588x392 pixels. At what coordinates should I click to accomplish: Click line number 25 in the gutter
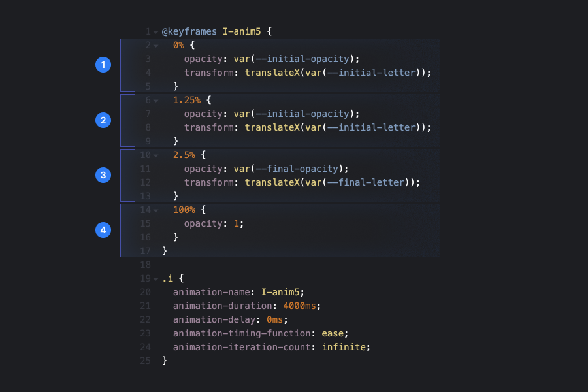(x=146, y=361)
